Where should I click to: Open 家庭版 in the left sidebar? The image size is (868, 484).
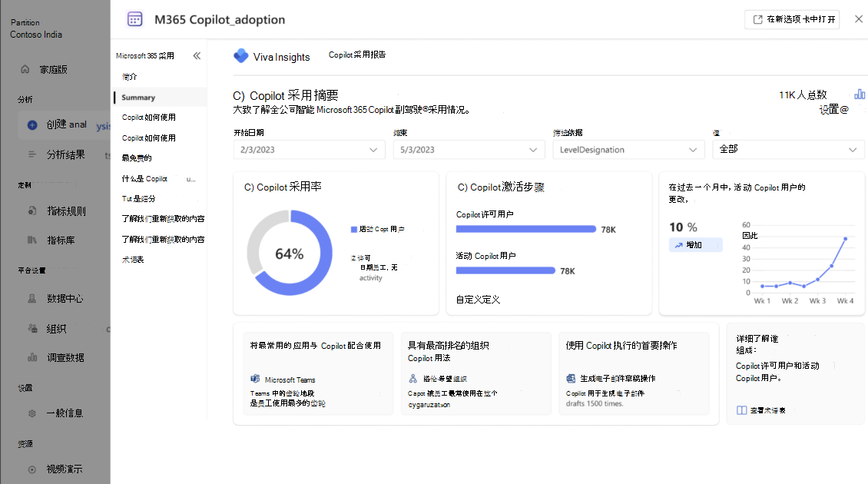[x=53, y=69]
